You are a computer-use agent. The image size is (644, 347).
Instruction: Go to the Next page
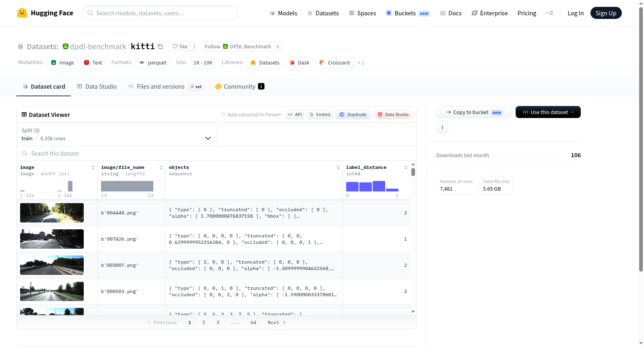coord(277,322)
